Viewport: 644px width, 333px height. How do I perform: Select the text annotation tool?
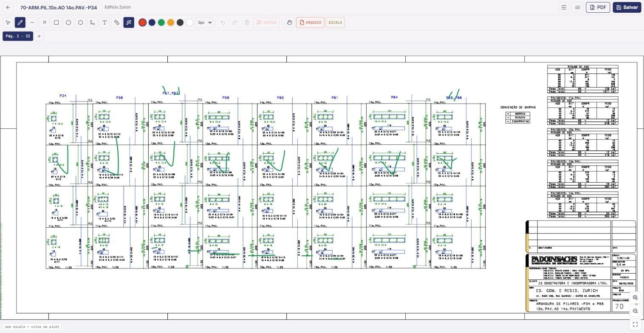click(105, 23)
